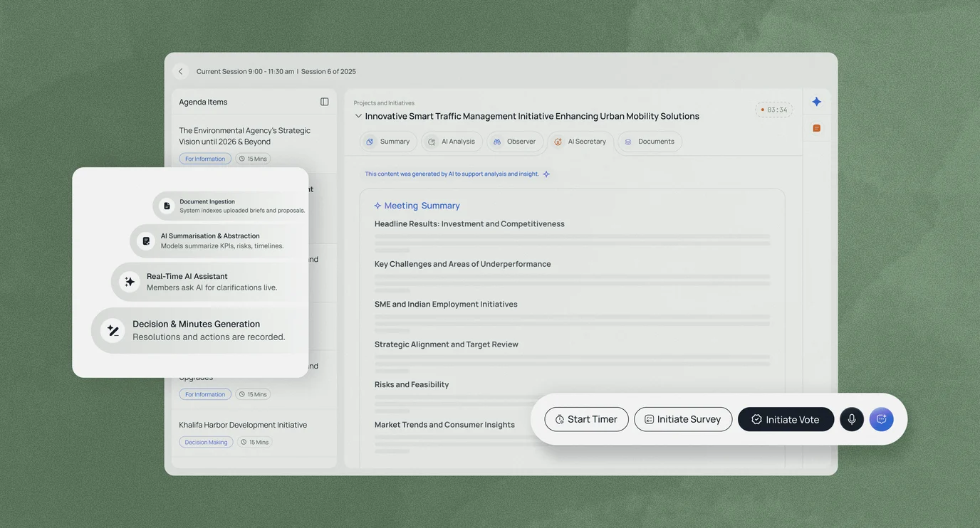Click the AI Summarisation & Abstraction icon
This screenshot has width=980, height=528.
pos(146,241)
